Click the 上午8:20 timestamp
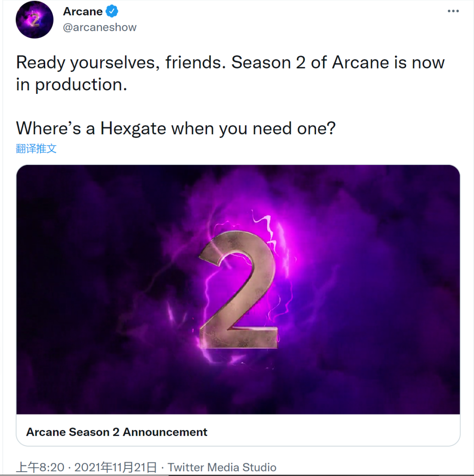Viewport: 474px width, 476px height. [40, 467]
